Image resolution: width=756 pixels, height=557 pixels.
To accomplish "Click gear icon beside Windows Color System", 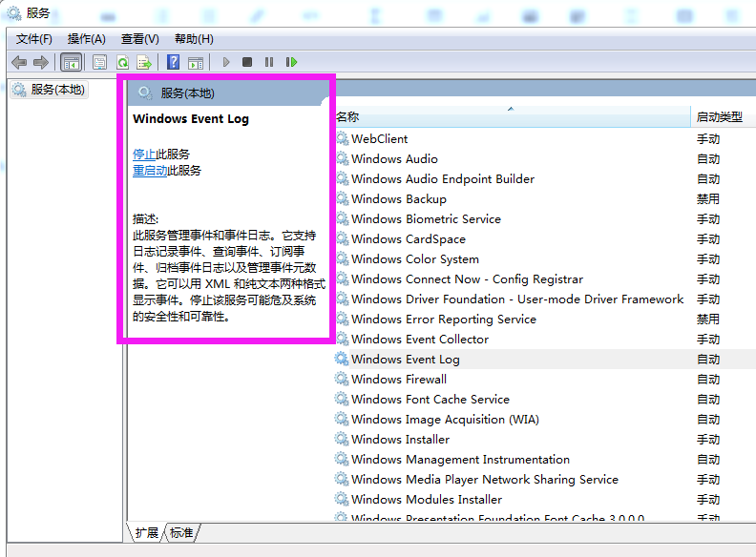I will (x=343, y=259).
